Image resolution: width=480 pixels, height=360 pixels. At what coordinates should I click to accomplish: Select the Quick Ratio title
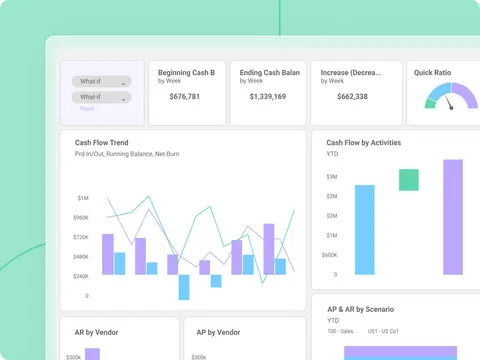[x=432, y=72]
